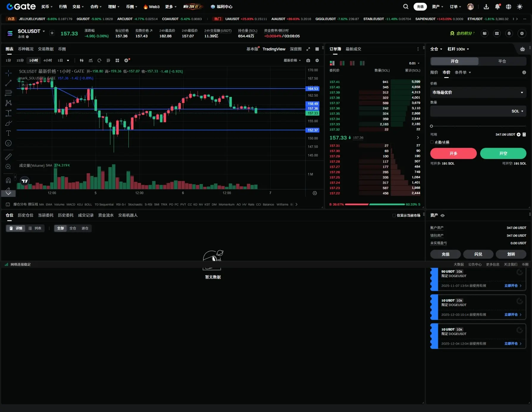Screen dimensions: 532x412
Task: Open the download app icon
Action: point(486,7)
